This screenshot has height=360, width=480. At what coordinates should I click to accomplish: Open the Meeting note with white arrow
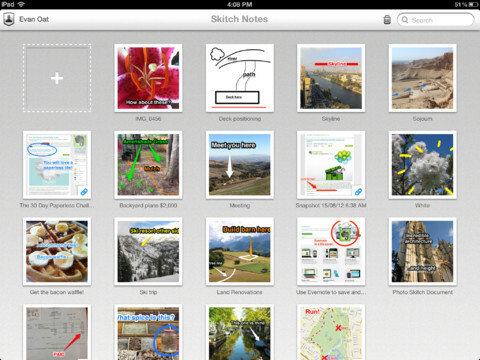click(240, 165)
